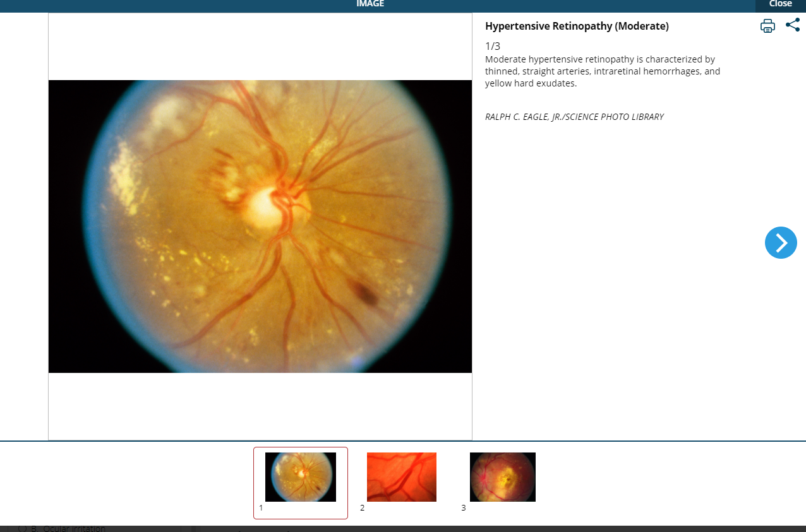This screenshot has height=532, width=806.
Task: Go to the next image with the arrow
Action: click(x=781, y=242)
